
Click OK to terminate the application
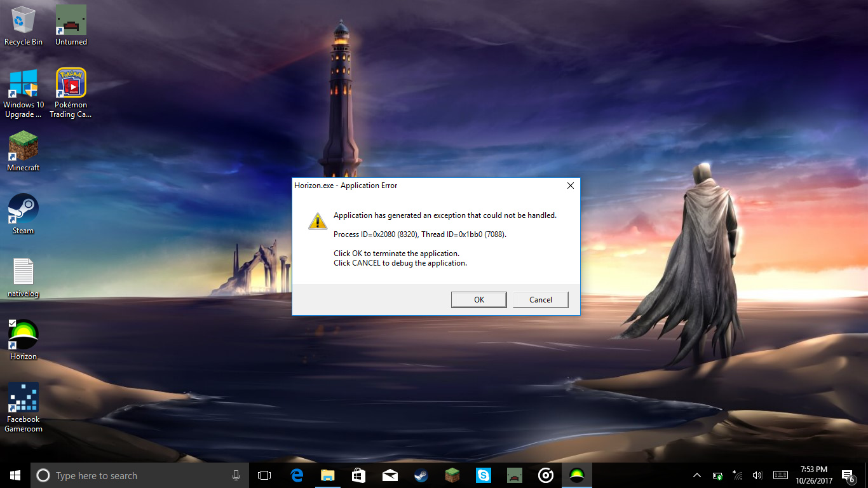[478, 300]
